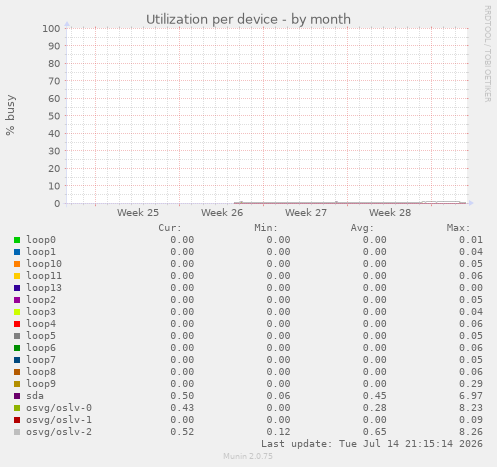497x467 pixels.
Task: Select the loop2 device label
Action: pyautogui.click(x=41, y=300)
